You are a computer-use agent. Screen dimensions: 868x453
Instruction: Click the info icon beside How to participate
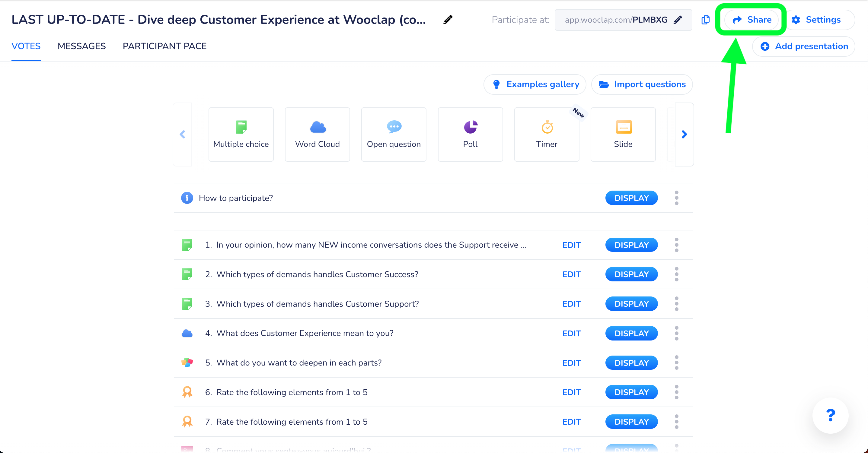(x=187, y=198)
